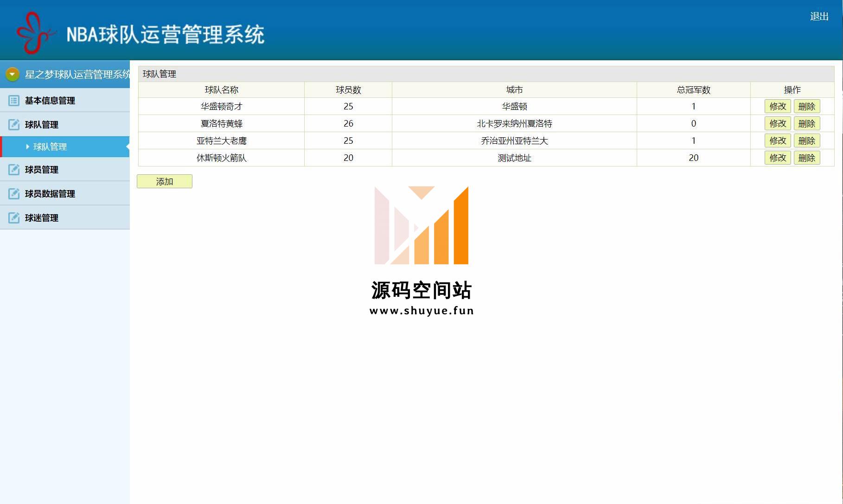Click the list icon beside 基本信息管理
This screenshot has height=504, width=843.
14,100
